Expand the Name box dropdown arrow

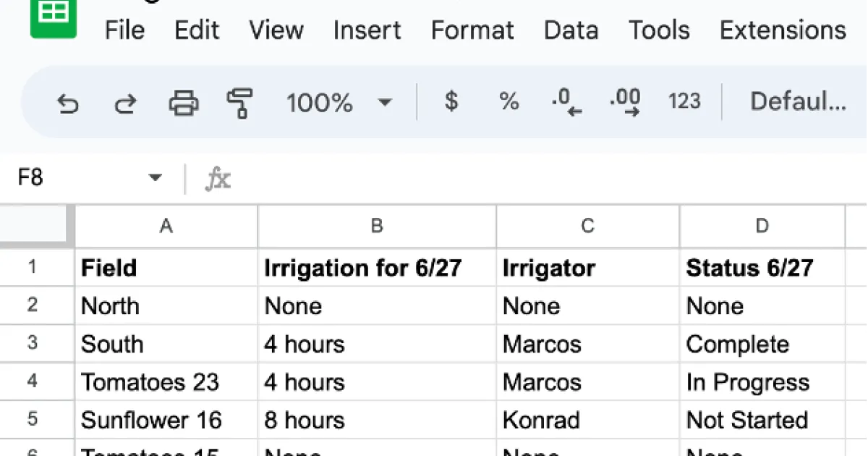pos(155,178)
